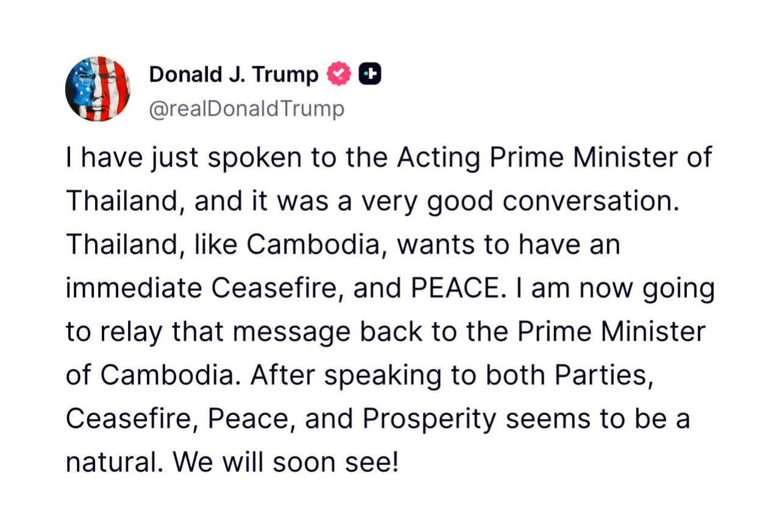The image size is (771, 532).
Task: Select the phrase "wants to have an"
Action: (x=508, y=245)
